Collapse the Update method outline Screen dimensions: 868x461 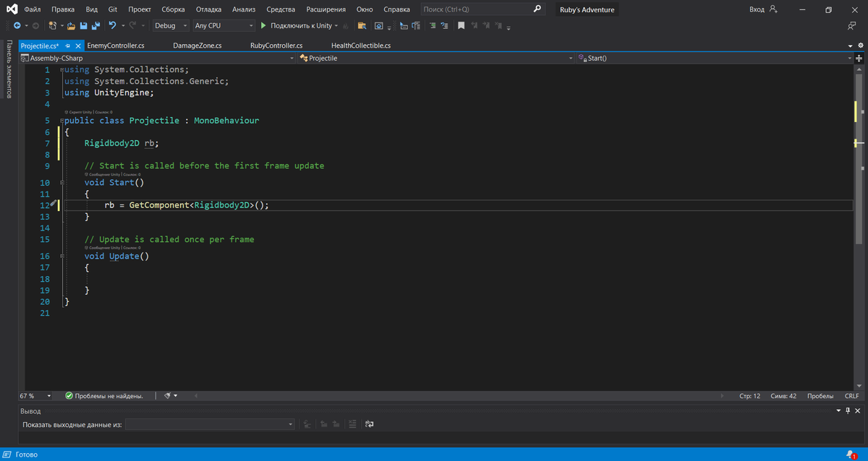(62, 257)
